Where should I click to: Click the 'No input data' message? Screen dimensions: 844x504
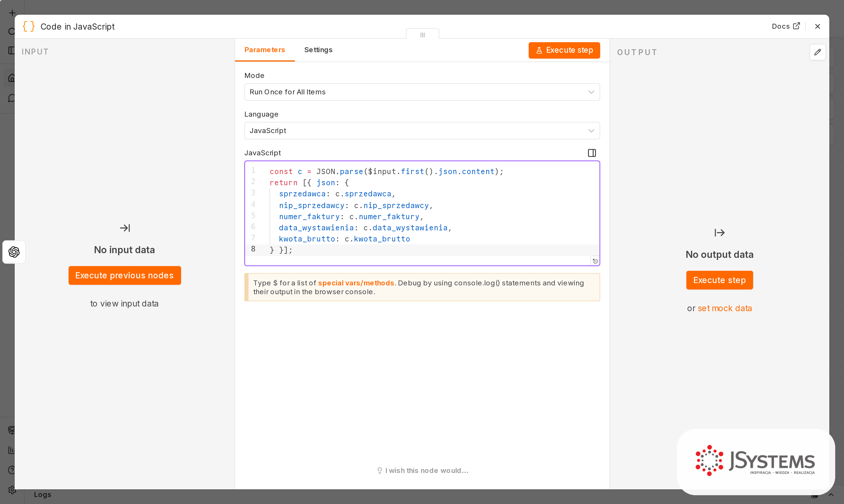pyautogui.click(x=124, y=250)
